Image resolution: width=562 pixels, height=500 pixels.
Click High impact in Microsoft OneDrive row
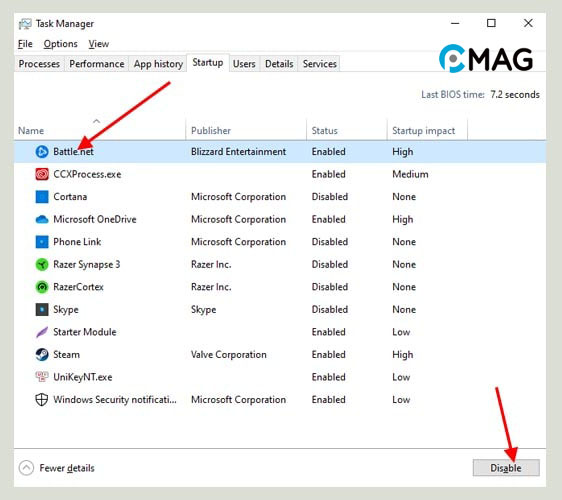403,219
